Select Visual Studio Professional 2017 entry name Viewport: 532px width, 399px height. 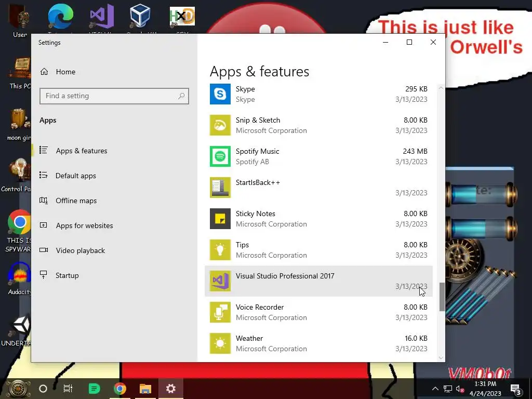(285, 276)
